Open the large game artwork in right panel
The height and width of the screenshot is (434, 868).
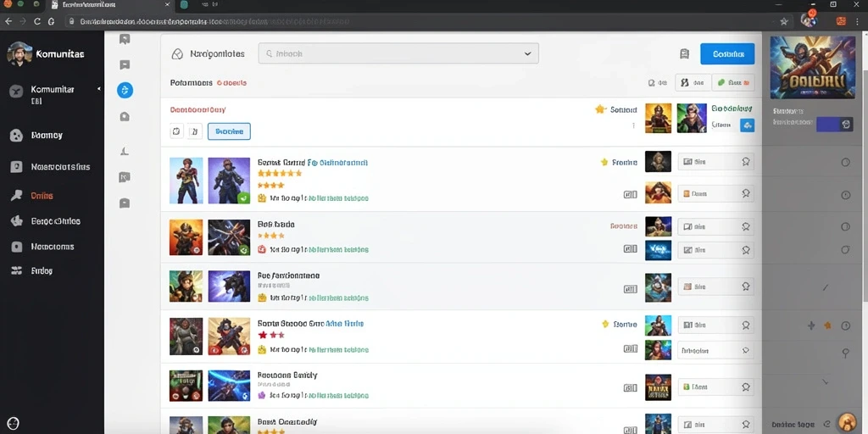point(812,67)
